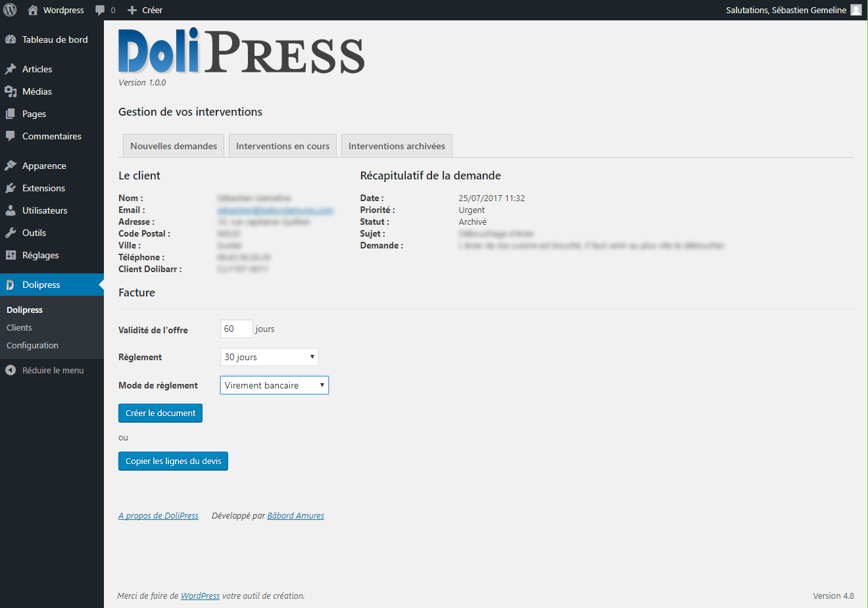Click the Archivé status value
Screen dimensions: 868x608
[472, 222]
